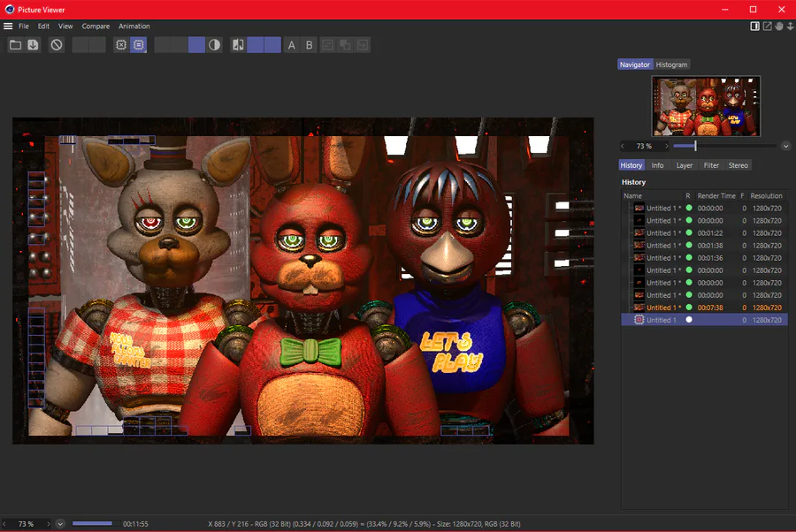Select history row with render time 00:01:36
Screen dimensions: 796x532
click(705, 258)
